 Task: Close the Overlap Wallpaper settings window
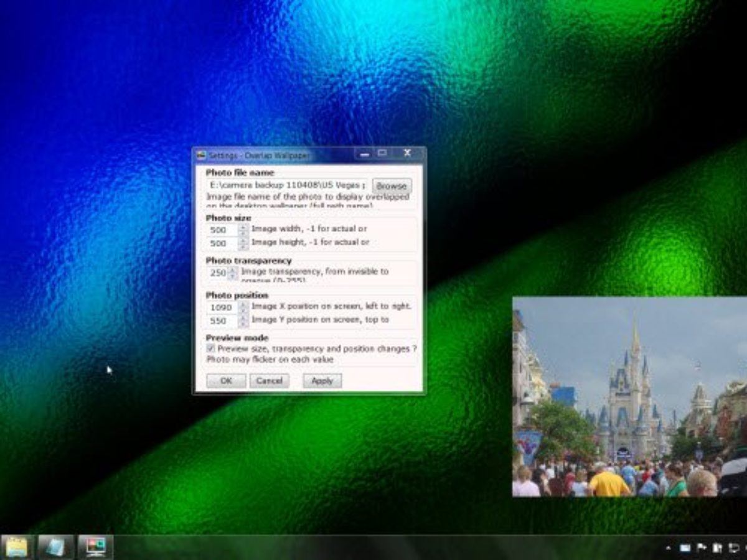[x=407, y=153]
